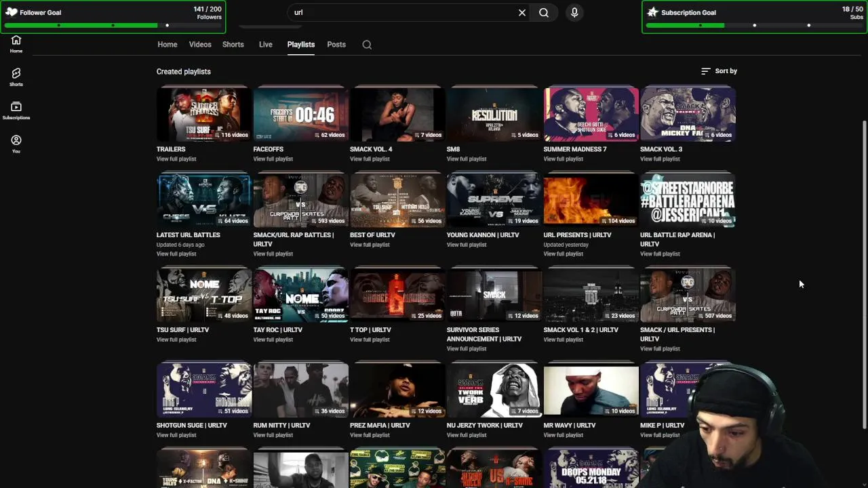Switch to the Home tab
Image resolution: width=868 pixels, height=488 pixels.
tap(167, 45)
